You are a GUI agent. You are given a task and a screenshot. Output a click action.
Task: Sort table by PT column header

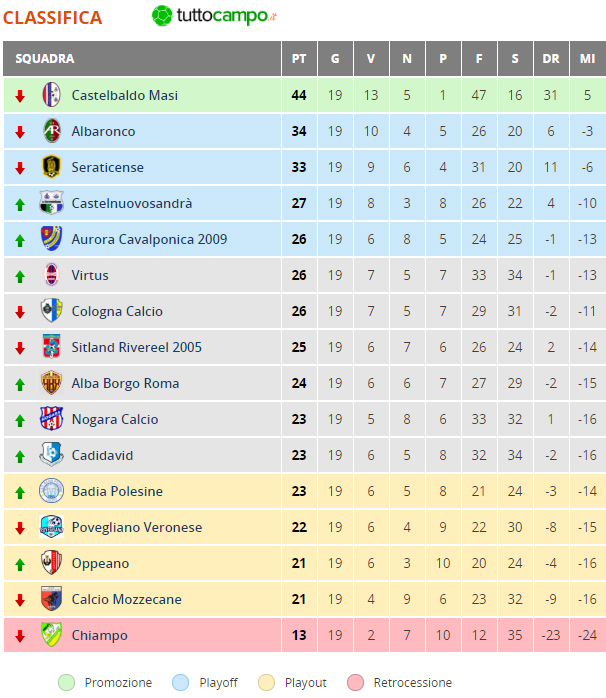point(299,59)
